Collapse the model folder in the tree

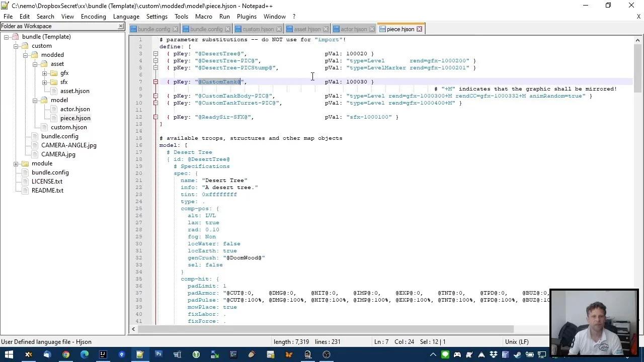[35, 100]
